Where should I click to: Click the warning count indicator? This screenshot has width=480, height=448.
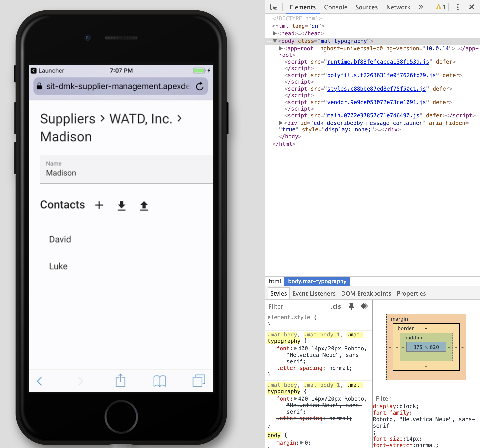441,7
